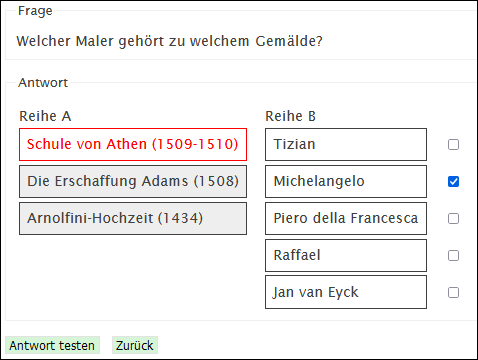This screenshot has height=360, width=478.
Task: Enable the checkbox beside Raffael
Action: 453,256
